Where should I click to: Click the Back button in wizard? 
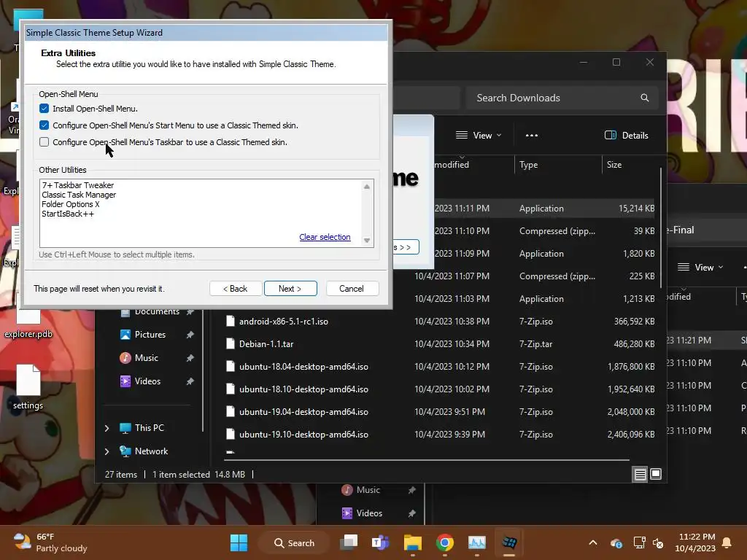(236, 289)
